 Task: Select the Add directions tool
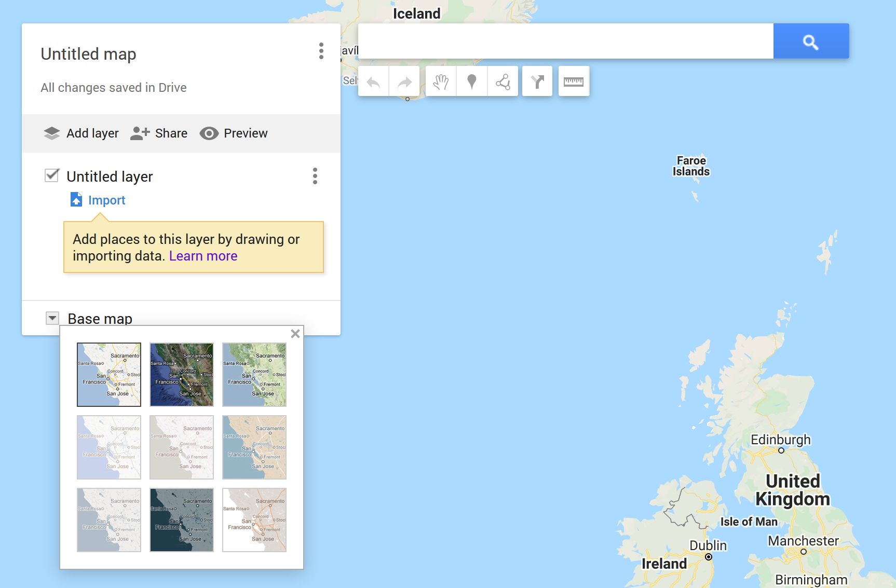[x=537, y=81]
